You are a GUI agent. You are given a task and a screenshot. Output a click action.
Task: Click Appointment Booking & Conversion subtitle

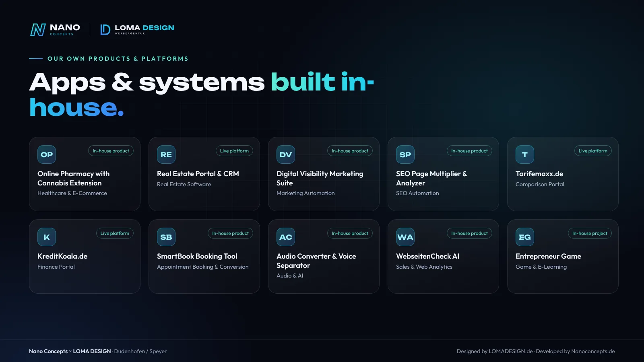click(203, 267)
